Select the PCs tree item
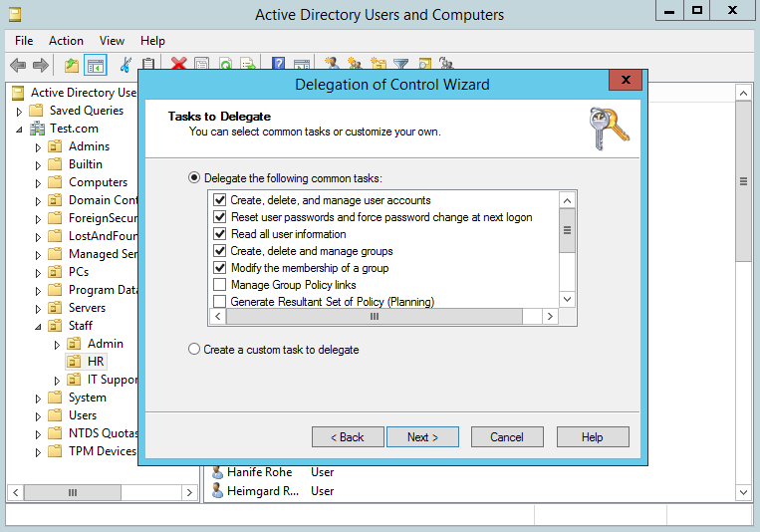This screenshot has width=760, height=532. point(79,272)
